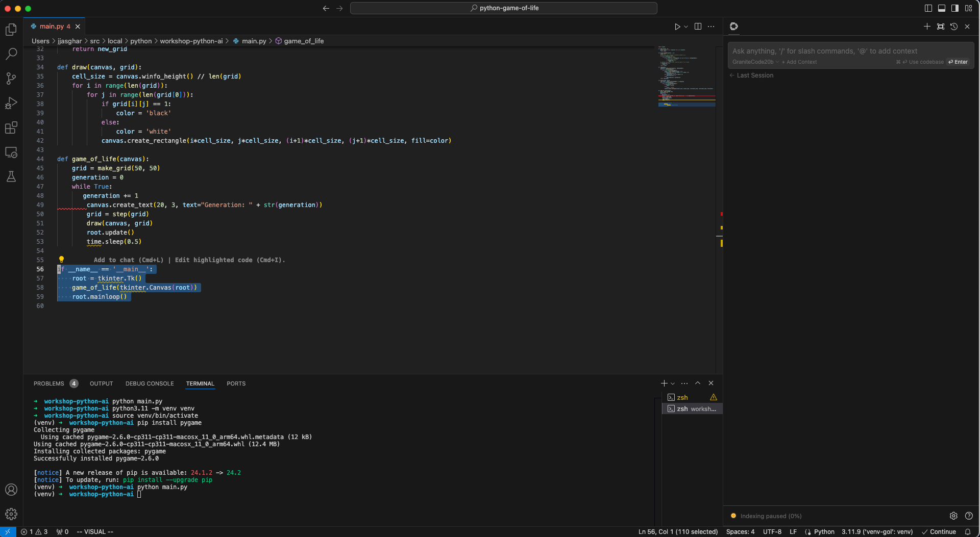The width and height of the screenshot is (980, 537).
Task: Open the Extensions view
Action: coord(11,127)
